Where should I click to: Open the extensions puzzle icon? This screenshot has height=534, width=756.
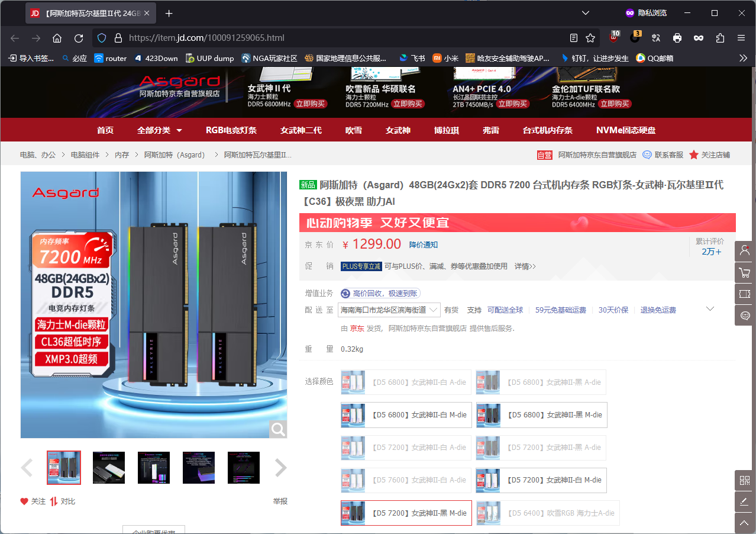720,38
